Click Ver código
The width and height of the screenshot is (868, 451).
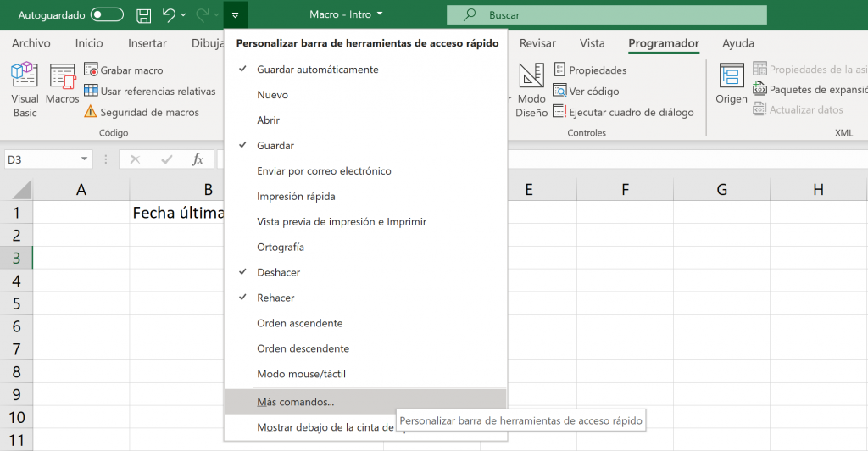click(587, 91)
